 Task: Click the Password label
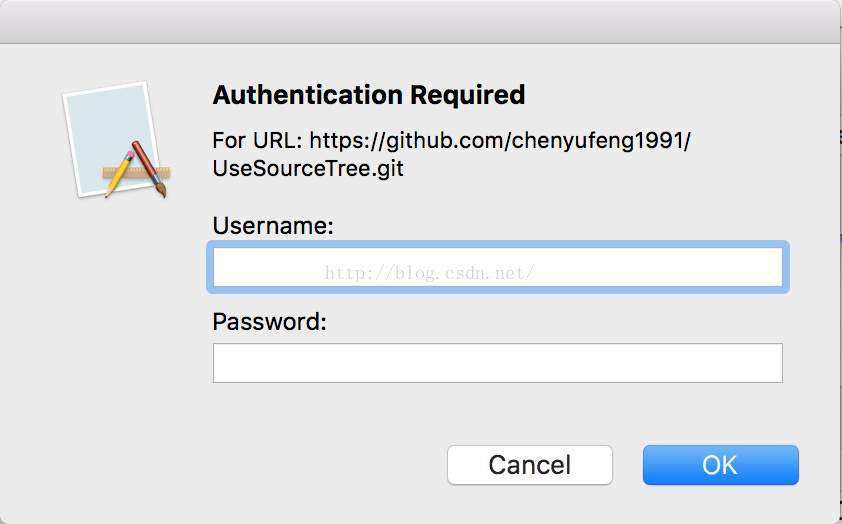tap(270, 322)
